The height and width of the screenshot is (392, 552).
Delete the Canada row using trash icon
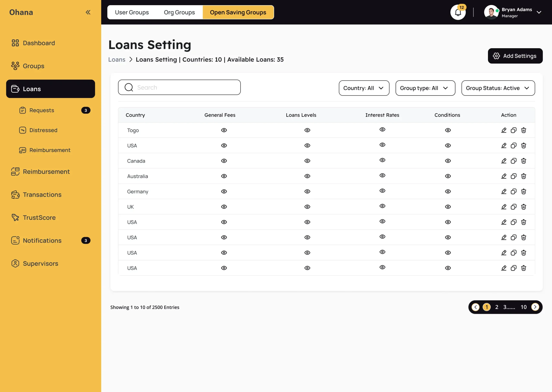pyautogui.click(x=524, y=161)
